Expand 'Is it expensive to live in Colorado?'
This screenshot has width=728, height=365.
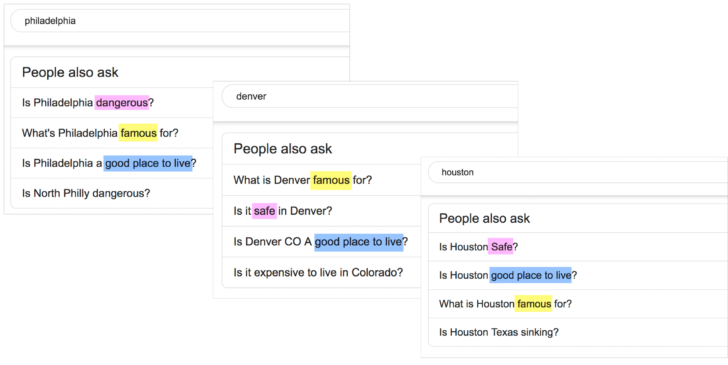click(321, 273)
